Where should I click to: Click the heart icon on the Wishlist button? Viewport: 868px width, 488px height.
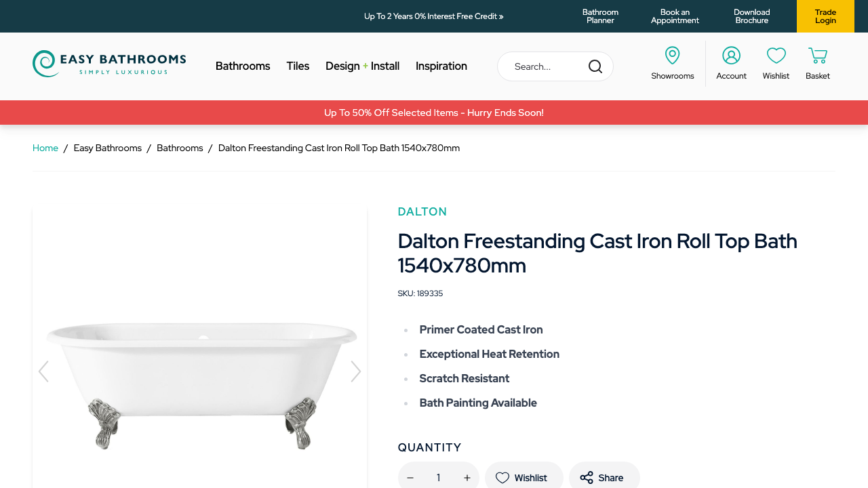point(504,477)
